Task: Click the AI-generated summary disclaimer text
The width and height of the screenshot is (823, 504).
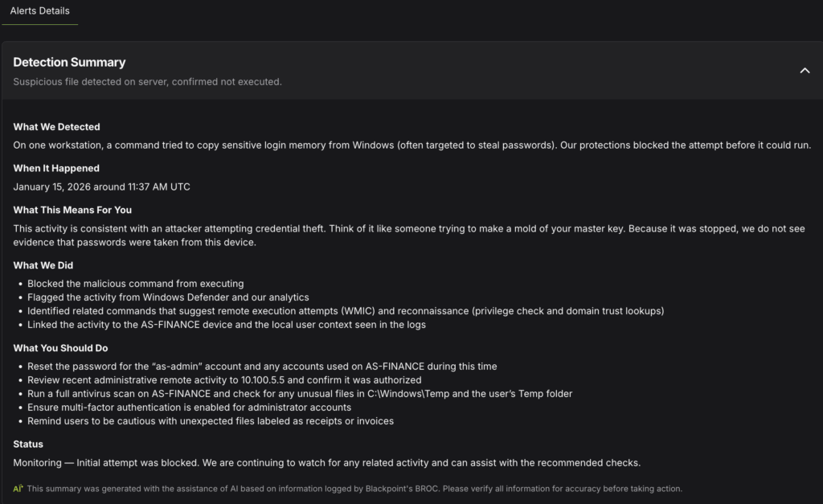Action: 354,489
